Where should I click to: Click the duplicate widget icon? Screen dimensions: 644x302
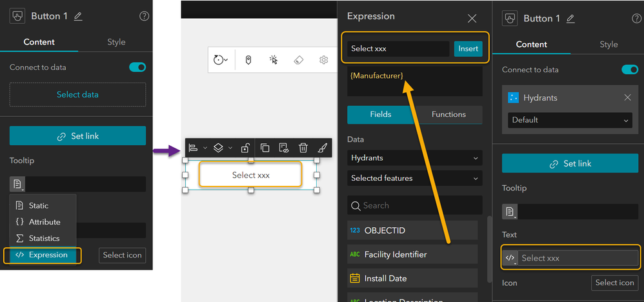point(265,148)
